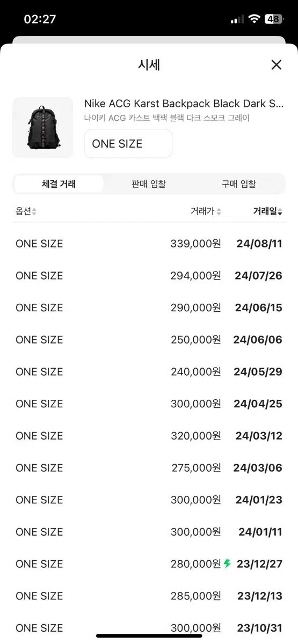
Task: Select the 24/08/11 339,000원 transaction row
Action: (149, 244)
